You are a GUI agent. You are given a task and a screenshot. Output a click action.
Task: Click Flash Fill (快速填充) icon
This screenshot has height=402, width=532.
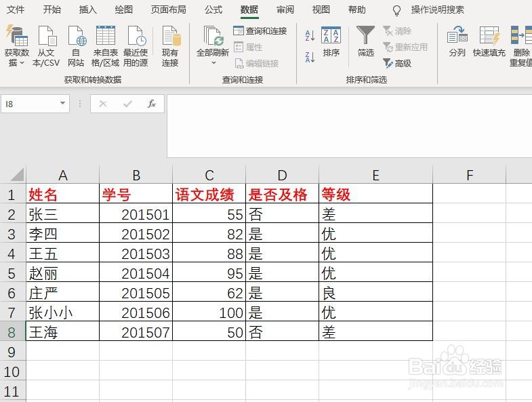[489, 41]
